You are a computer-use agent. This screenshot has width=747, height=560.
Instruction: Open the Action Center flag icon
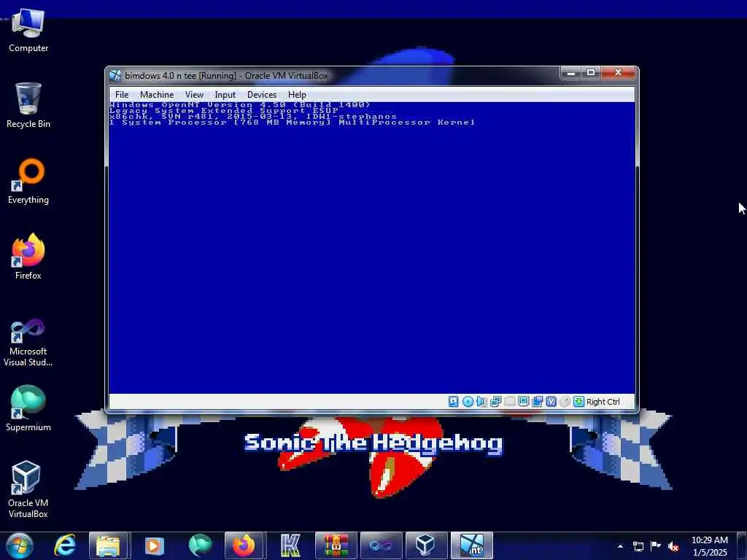tap(656, 546)
